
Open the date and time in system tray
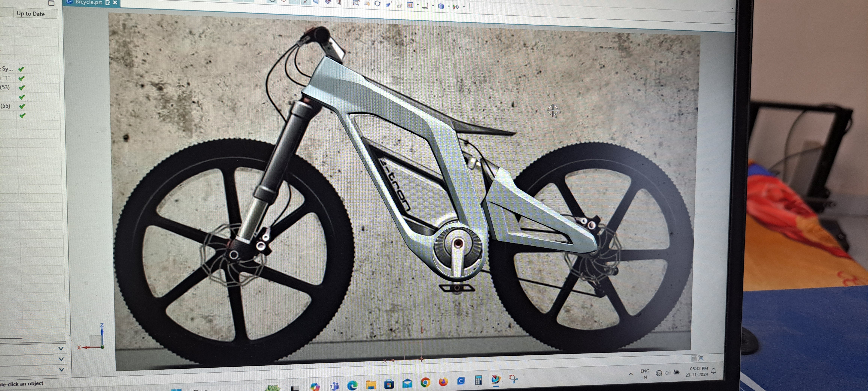(x=696, y=371)
